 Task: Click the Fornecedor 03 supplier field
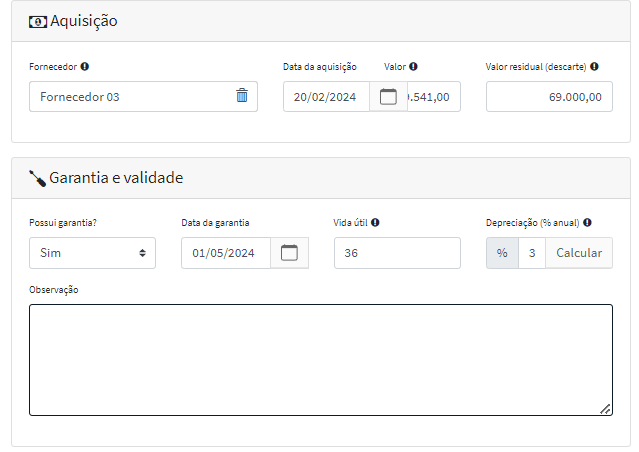pos(143,97)
